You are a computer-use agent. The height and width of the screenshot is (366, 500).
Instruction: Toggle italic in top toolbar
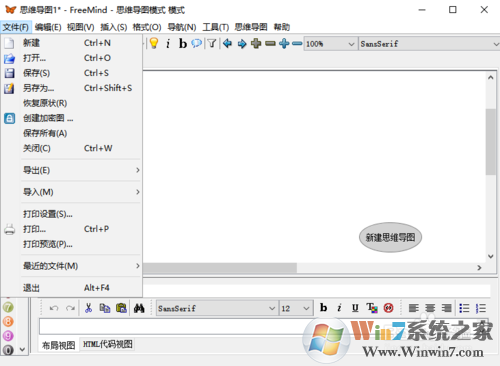pos(168,43)
